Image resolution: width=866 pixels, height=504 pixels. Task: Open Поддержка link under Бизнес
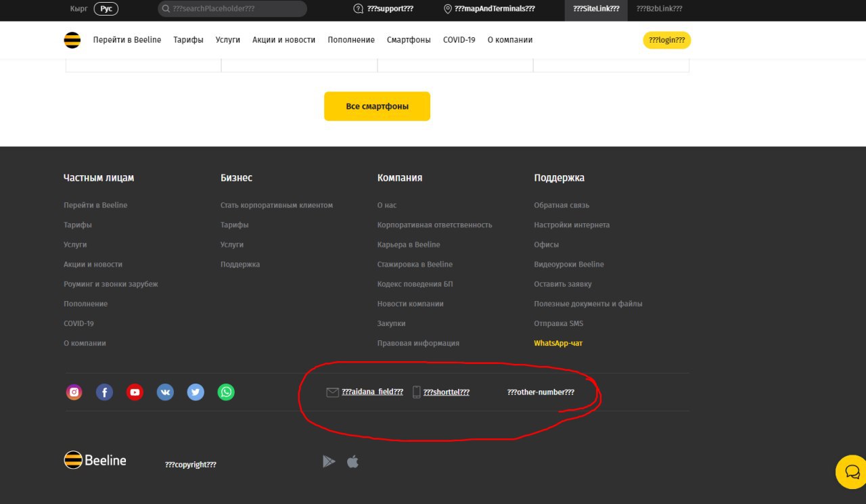click(240, 265)
